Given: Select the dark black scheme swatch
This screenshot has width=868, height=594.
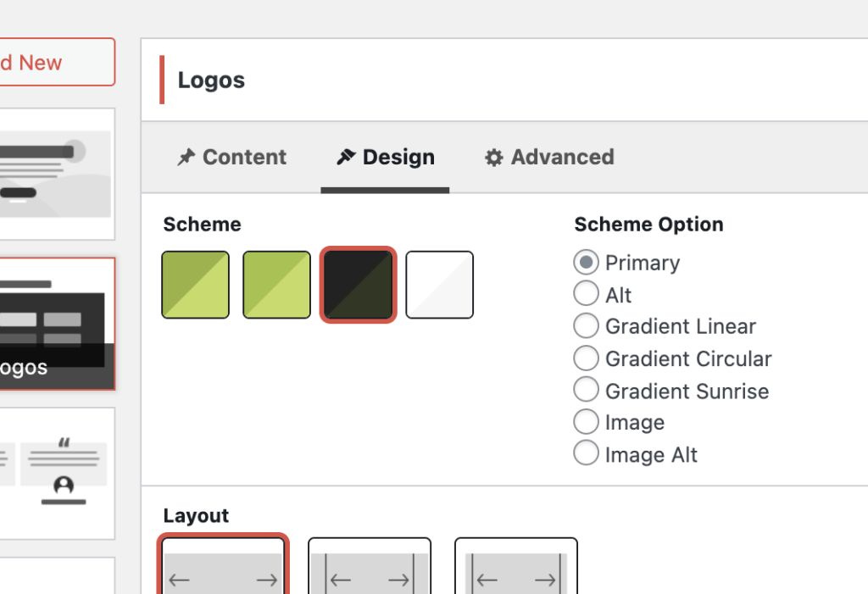Looking at the screenshot, I should pyautogui.click(x=358, y=285).
